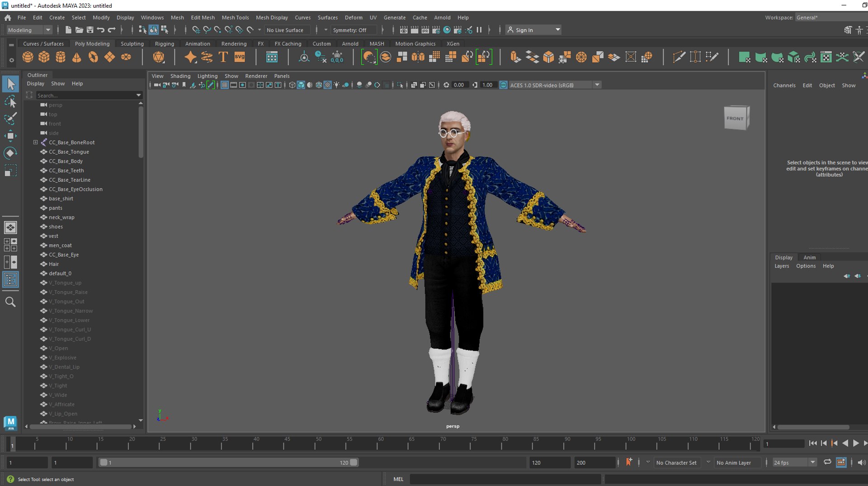
Task: Create a new scene icon
Action: (x=68, y=30)
